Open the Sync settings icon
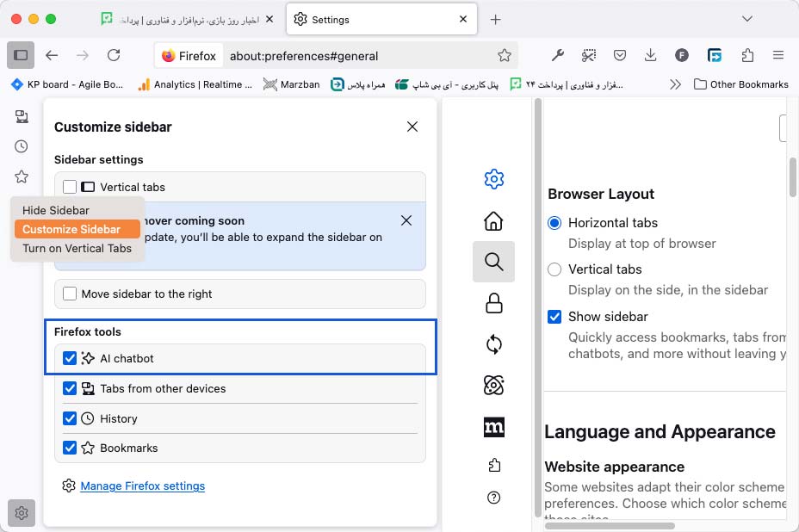Image resolution: width=799 pixels, height=532 pixels. (493, 344)
